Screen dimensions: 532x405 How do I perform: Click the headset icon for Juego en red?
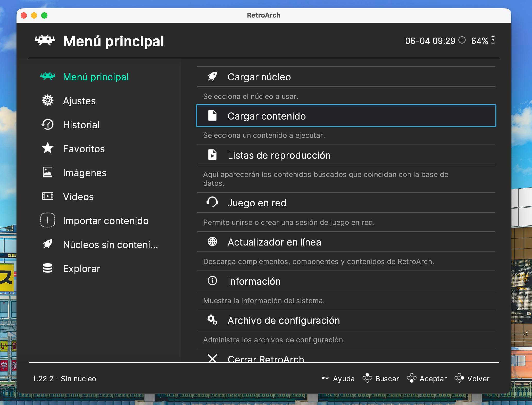click(212, 202)
